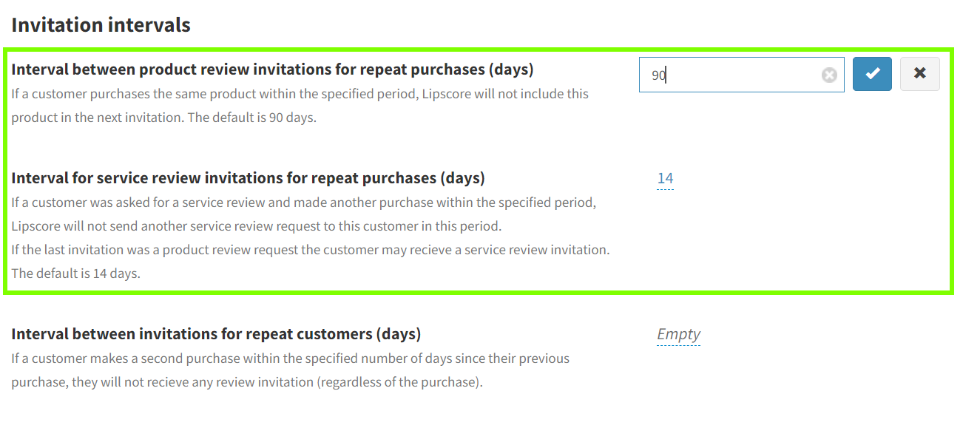Image resolution: width=980 pixels, height=425 pixels.
Task: Click the "product in the next invitation" text
Action: 98,118
